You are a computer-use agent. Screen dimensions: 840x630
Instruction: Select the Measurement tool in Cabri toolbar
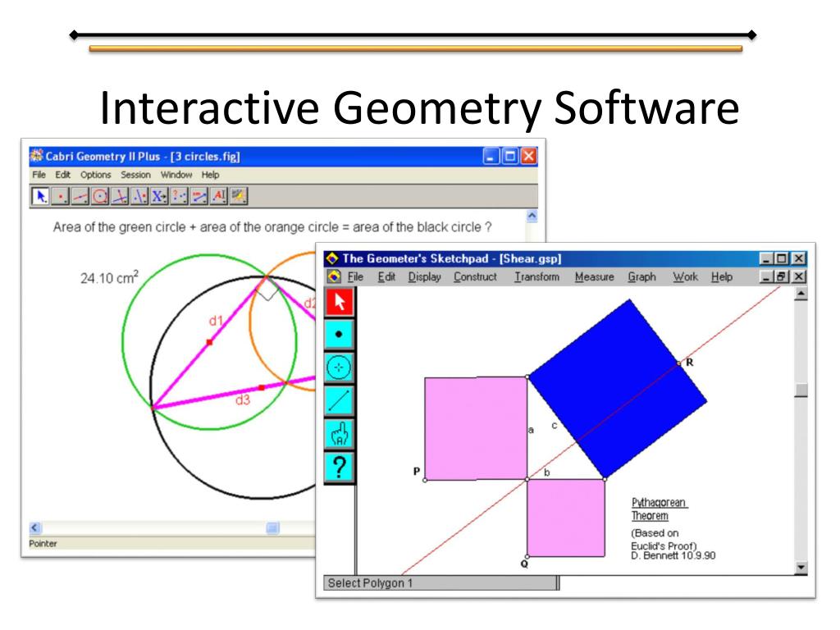point(199,197)
